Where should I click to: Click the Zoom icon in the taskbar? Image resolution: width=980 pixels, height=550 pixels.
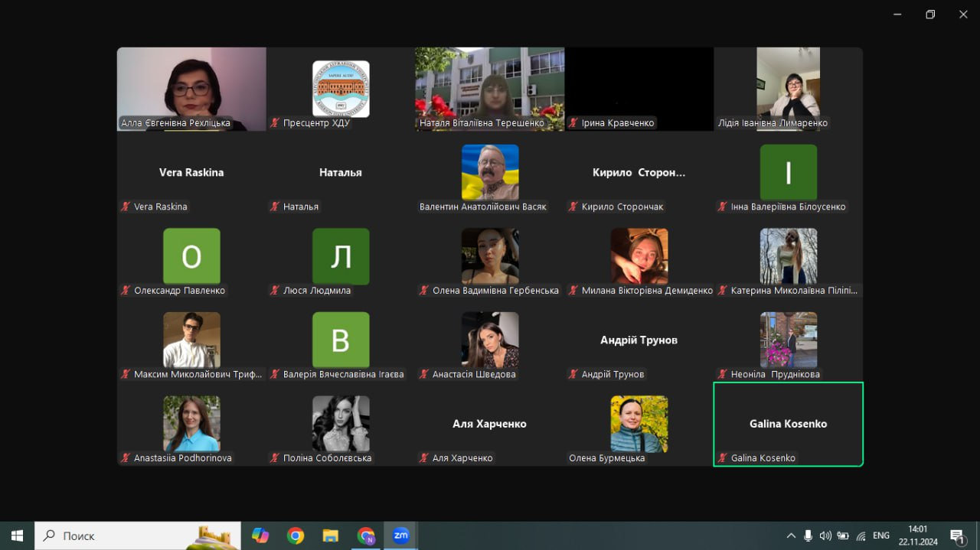(401, 535)
